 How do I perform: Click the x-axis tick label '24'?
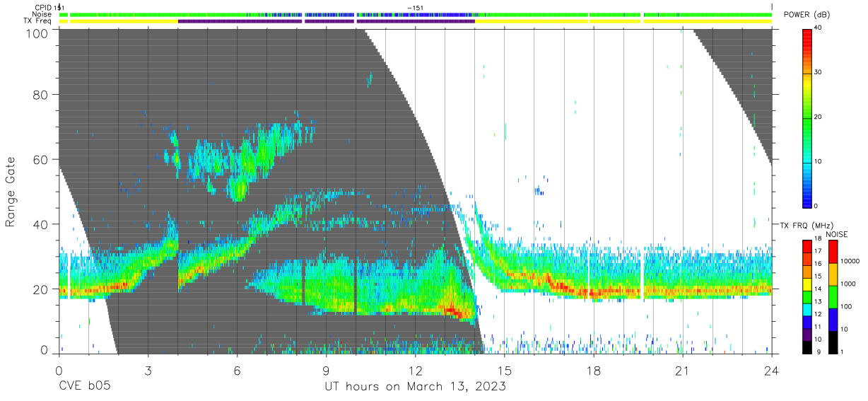click(772, 371)
